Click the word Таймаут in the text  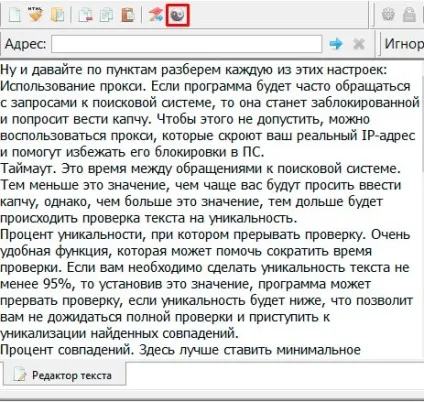click(29, 168)
